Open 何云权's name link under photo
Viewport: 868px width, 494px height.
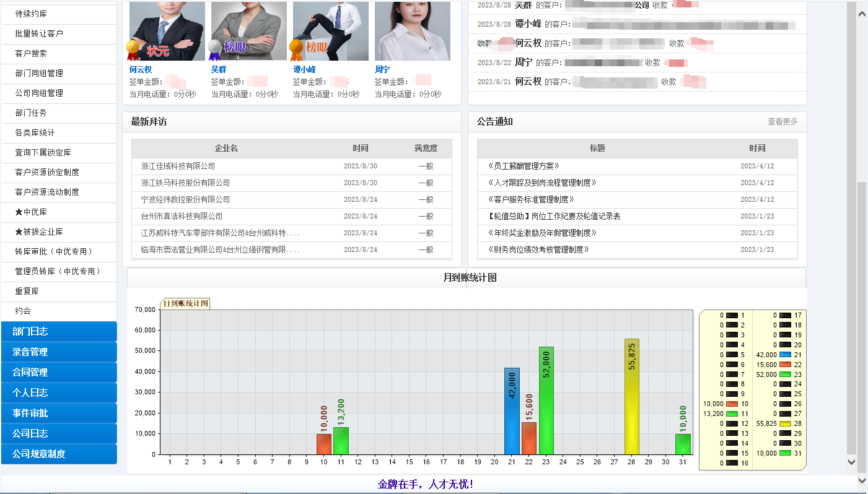[140, 69]
